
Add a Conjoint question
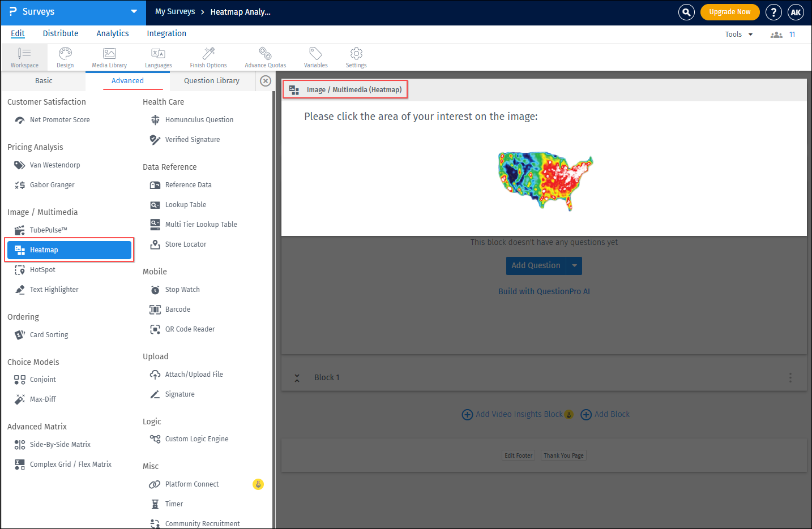coord(35,380)
